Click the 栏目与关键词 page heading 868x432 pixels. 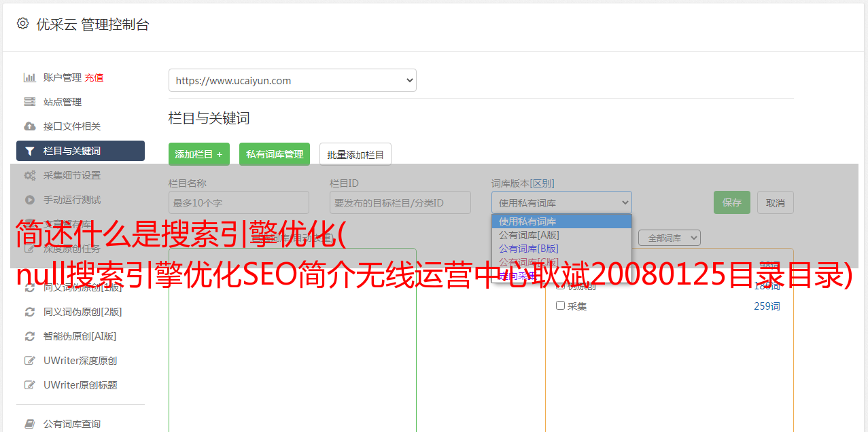pyautogui.click(x=209, y=118)
